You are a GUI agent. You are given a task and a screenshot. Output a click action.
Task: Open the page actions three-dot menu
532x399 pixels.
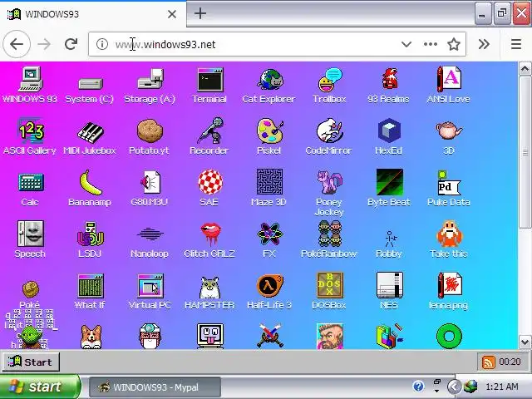(431, 44)
